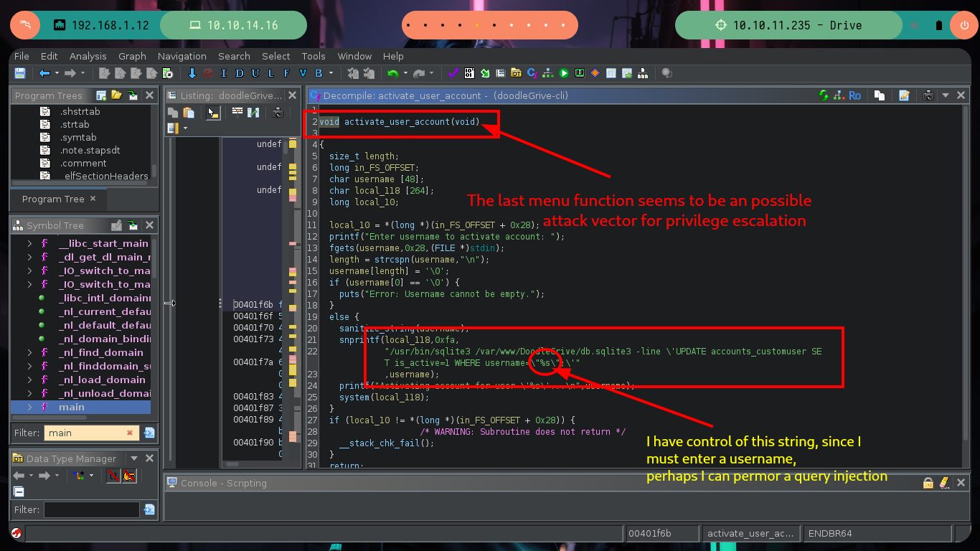Screen dimensions: 980x551
Task: Open the Decompile panel triangle menu
Action: tap(946, 95)
